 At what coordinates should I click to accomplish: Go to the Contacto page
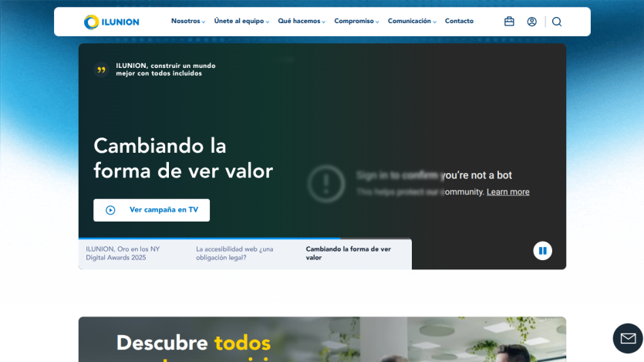pyautogui.click(x=459, y=21)
